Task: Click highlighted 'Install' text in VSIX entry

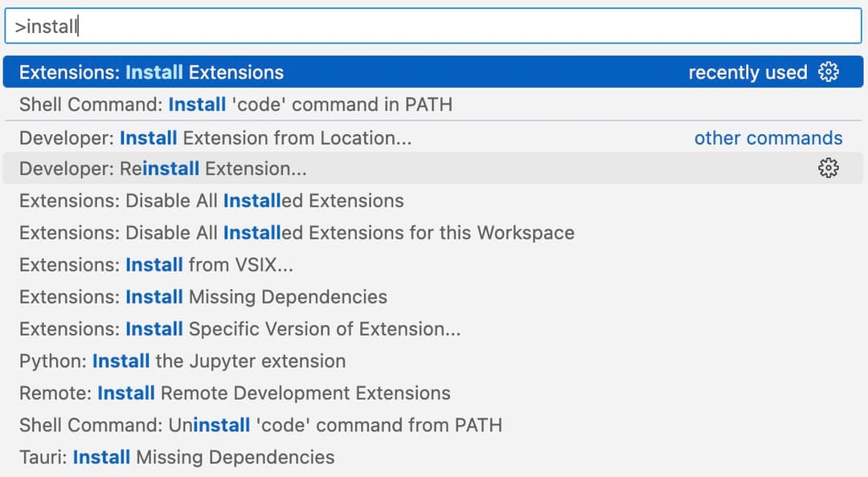Action: [154, 265]
